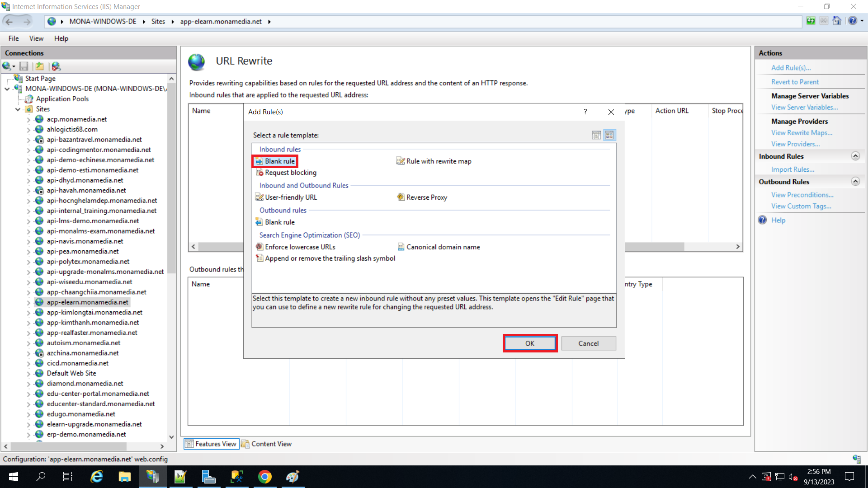Select Application Pools in the tree
Image resolution: width=868 pixels, height=488 pixels.
(x=62, y=99)
